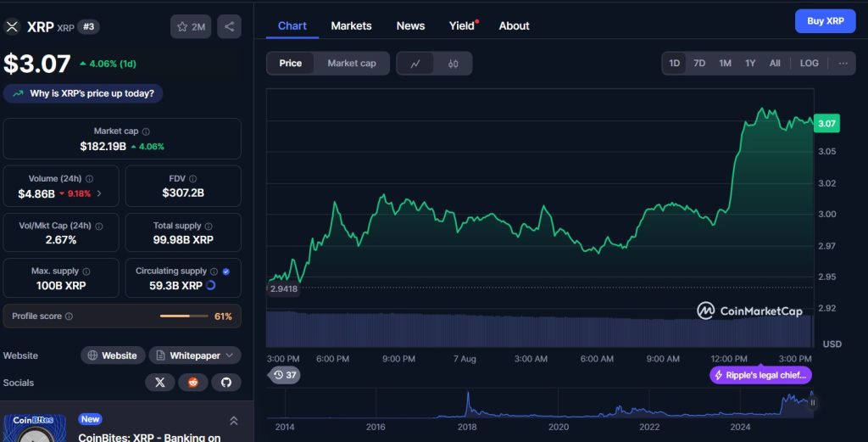Add XRP to watchlist with star button
This screenshot has height=442, width=868.
(191, 26)
